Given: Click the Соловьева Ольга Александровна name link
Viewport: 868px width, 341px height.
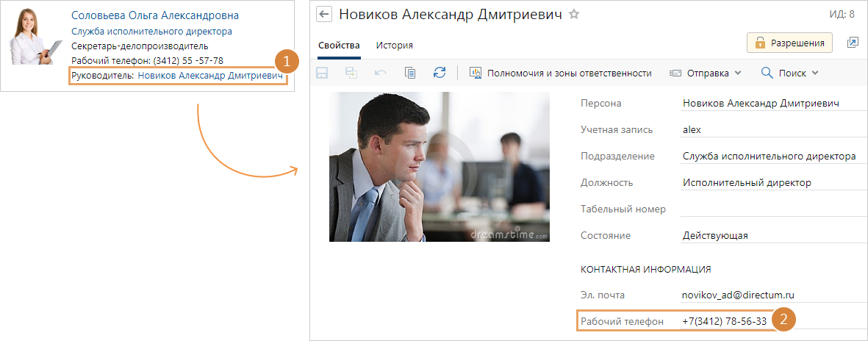Looking at the screenshot, I should coord(154,15).
